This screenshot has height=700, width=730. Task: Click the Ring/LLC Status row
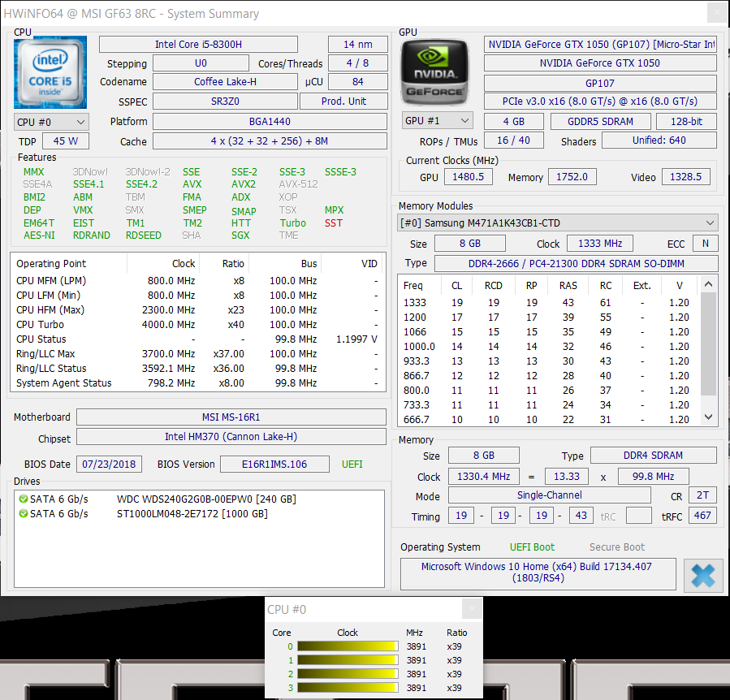point(198,369)
